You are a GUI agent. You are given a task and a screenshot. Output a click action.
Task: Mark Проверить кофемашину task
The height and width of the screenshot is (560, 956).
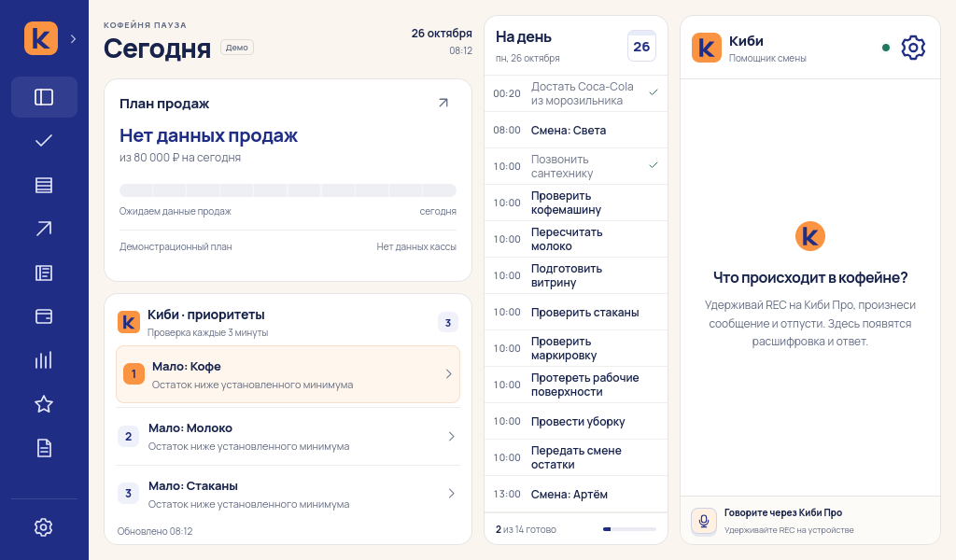pos(575,203)
